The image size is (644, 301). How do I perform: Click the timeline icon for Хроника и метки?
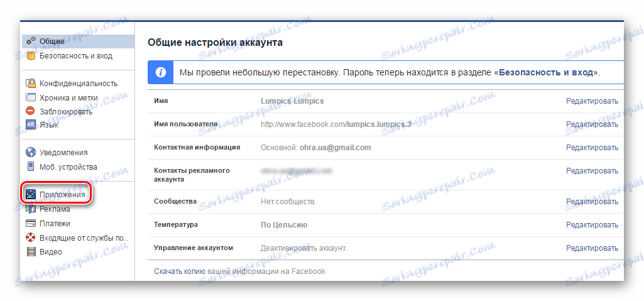(x=31, y=98)
